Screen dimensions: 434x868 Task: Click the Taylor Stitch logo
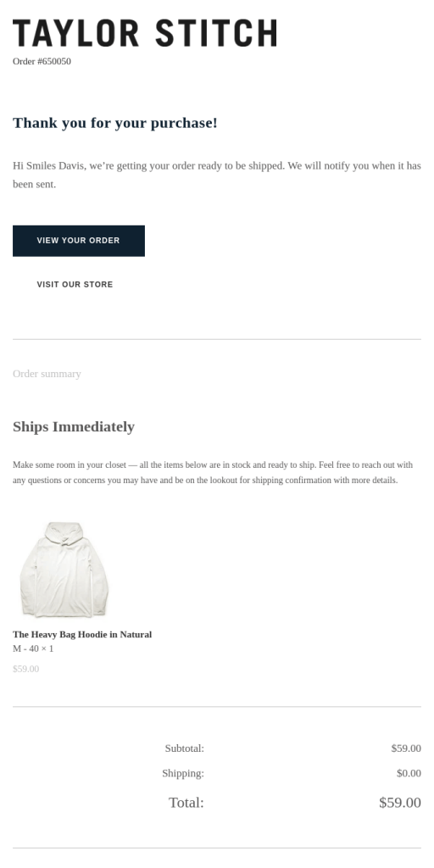coord(145,33)
